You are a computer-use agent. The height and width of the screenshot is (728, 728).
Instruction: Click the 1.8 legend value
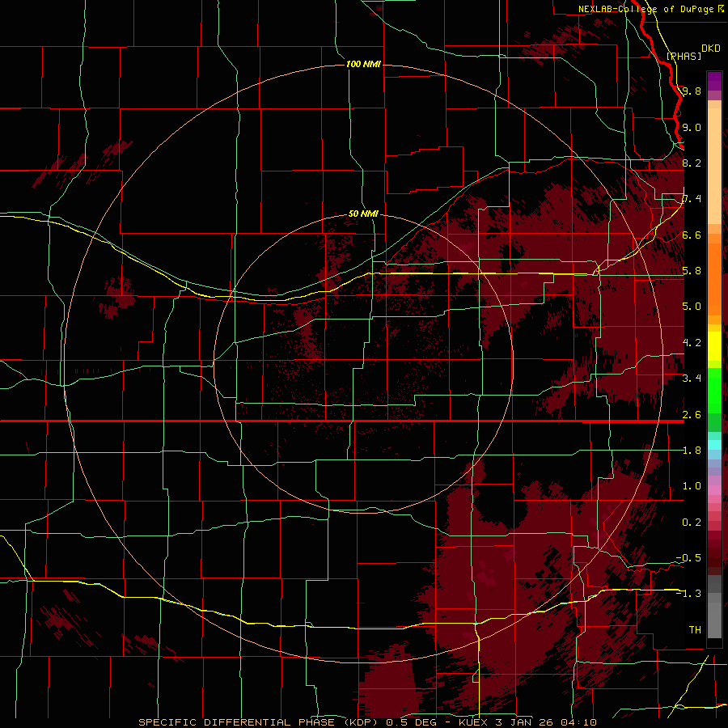pyautogui.click(x=692, y=450)
